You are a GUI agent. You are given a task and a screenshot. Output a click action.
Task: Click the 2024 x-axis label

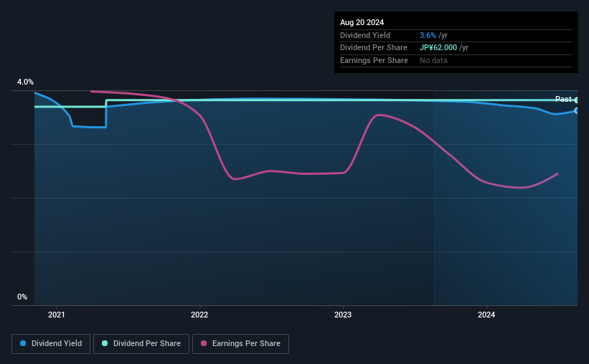[486, 315]
